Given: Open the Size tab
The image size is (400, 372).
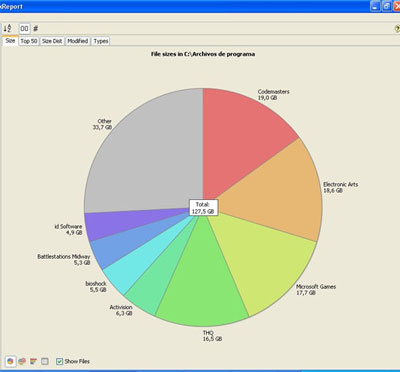Looking at the screenshot, I should tap(10, 41).
